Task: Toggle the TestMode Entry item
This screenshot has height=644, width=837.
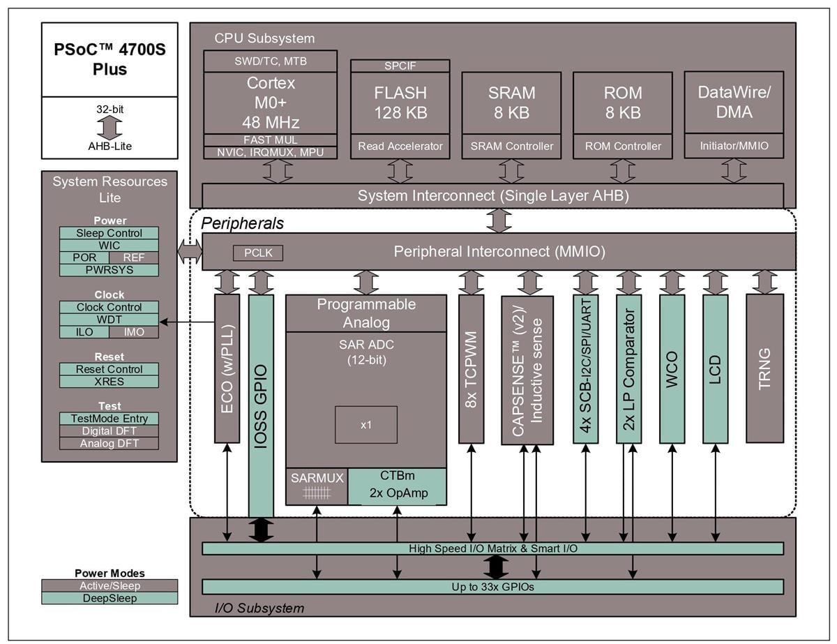Action: 110,419
